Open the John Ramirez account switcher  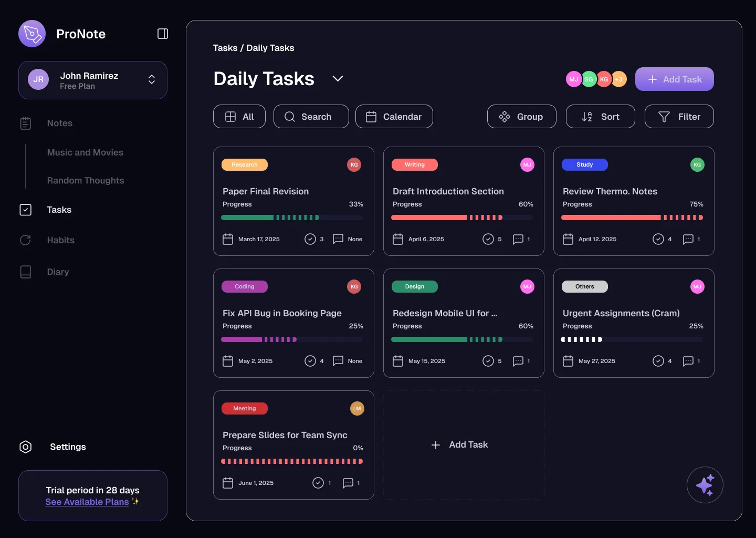coord(93,80)
